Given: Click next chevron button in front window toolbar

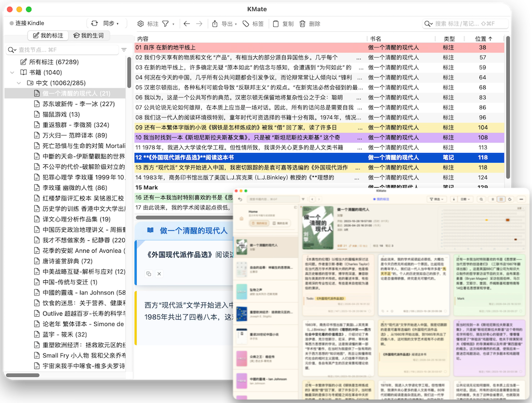Looking at the screenshot, I should click(x=319, y=199).
